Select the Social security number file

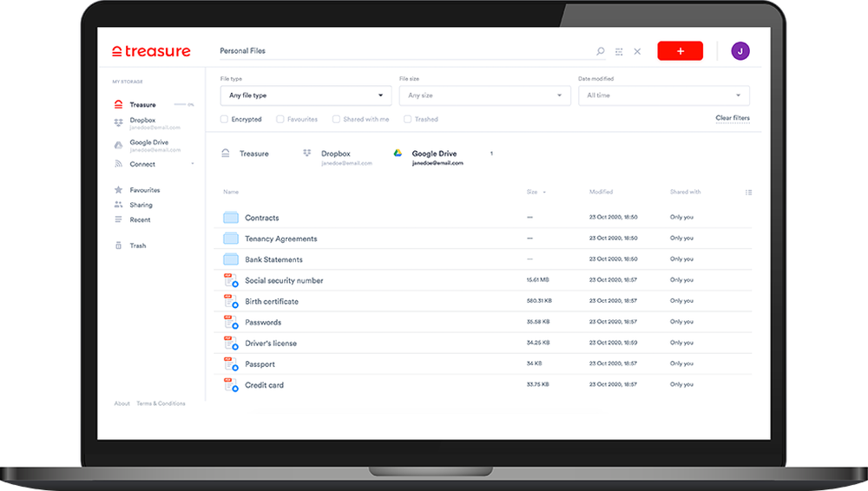tap(483, 280)
